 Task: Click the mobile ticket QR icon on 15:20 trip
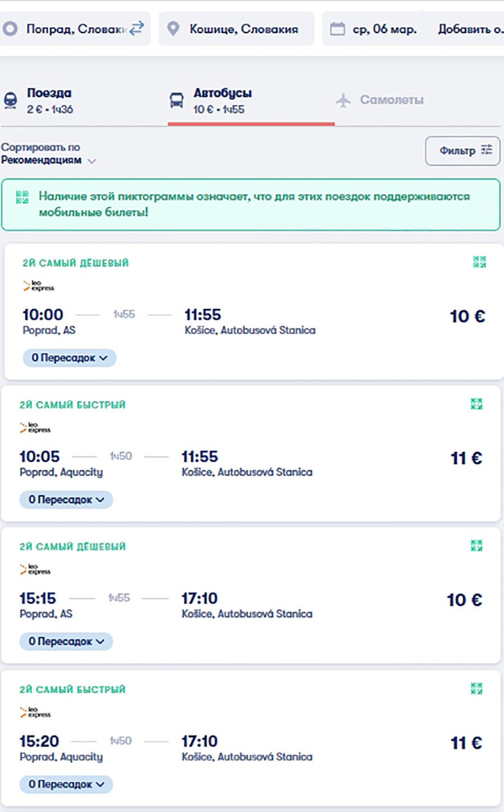[x=476, y=688]
